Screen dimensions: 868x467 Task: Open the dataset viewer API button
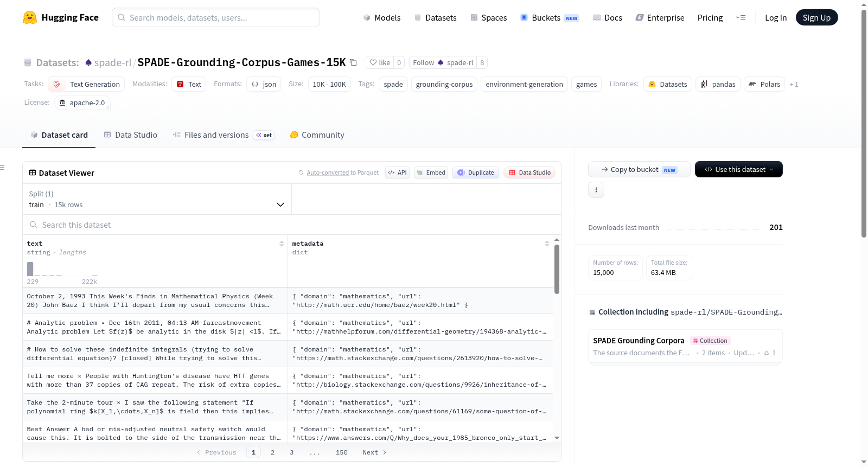tap(397, 172)
